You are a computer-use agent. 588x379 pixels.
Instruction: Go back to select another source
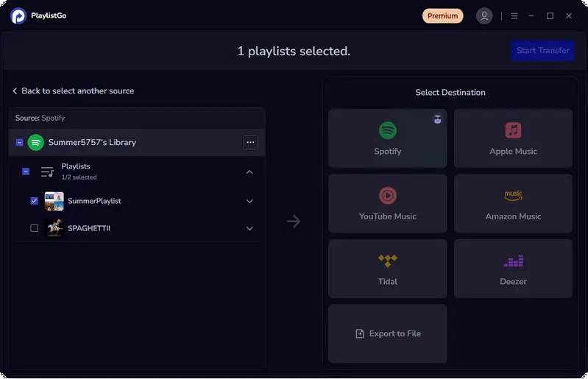(73, 91)
